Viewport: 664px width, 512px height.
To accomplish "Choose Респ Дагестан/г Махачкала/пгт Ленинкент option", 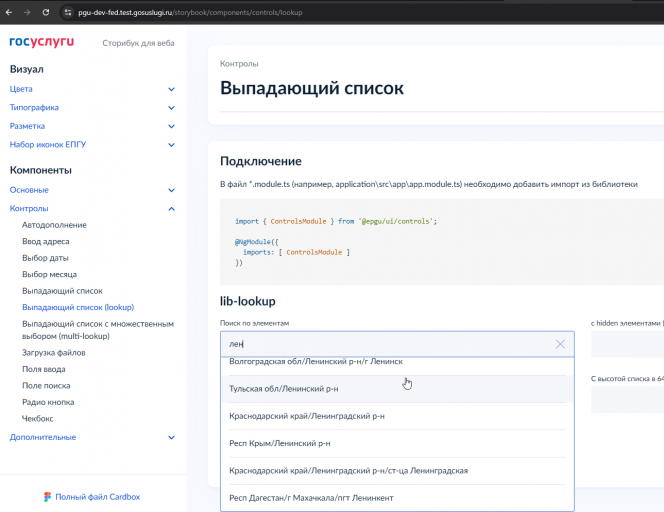I will point(397,498).
